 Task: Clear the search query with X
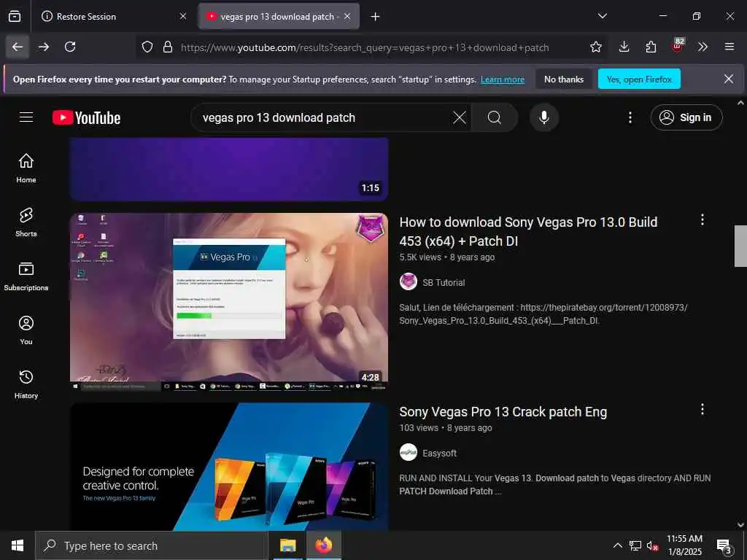click(x=460, y=117)
